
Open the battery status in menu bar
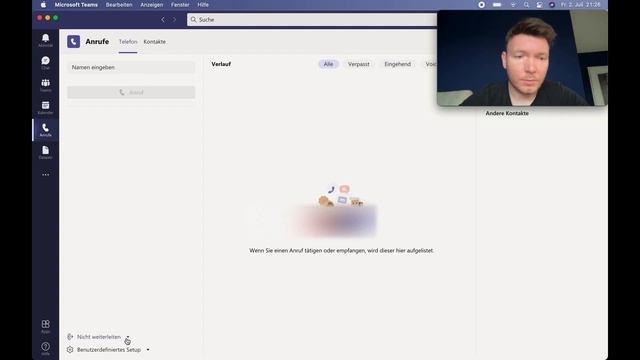coord(497,5)
